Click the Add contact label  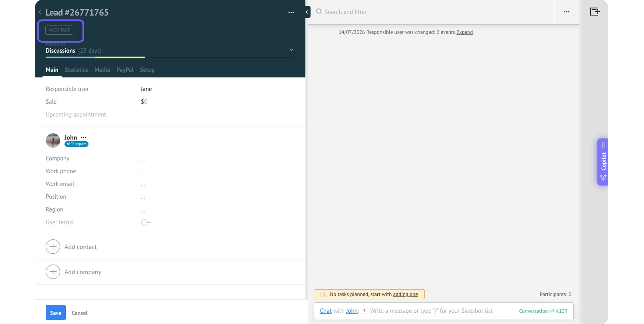coord(81,246)
